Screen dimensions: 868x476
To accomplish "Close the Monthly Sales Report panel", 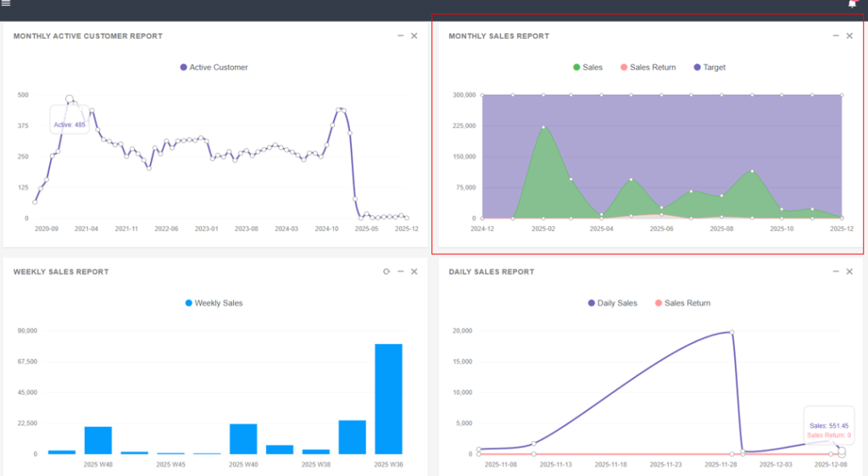I will pyautogui.click(x=849, y=36).
